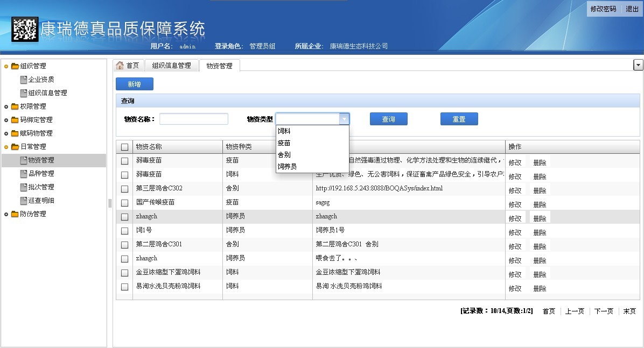
Task: Click the 新增 button
Action: [135, 84]
